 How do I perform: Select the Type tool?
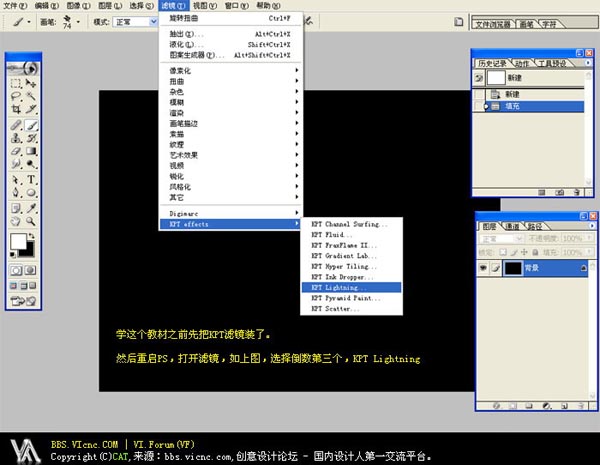coord(31,179)
